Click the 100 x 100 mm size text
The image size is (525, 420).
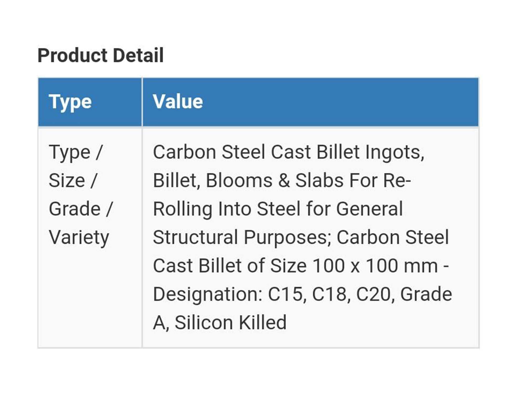point(375,266)
